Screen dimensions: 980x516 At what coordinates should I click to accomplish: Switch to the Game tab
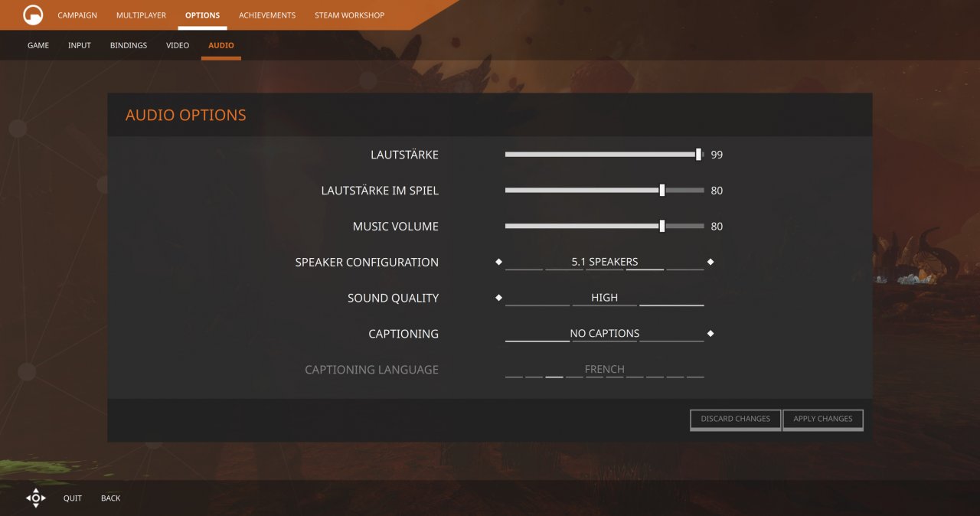pyautogui.click(x=38, y=45)
